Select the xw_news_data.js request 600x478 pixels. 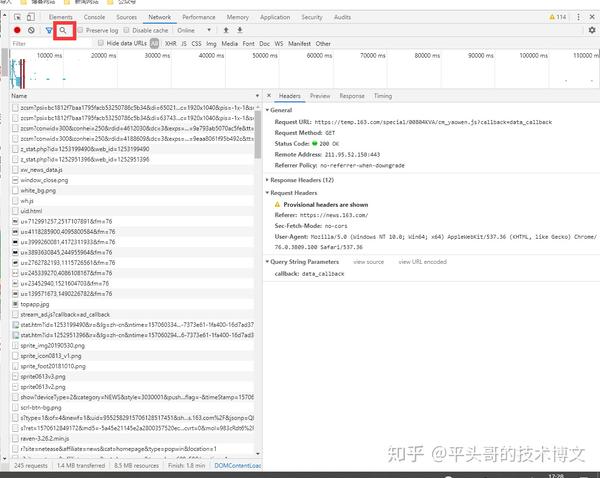pos(132,170)
